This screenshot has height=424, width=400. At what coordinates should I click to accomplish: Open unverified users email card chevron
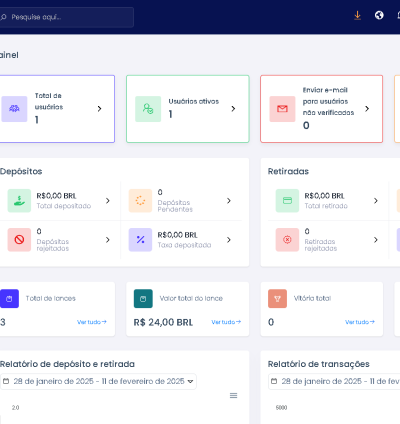[367, 109]
